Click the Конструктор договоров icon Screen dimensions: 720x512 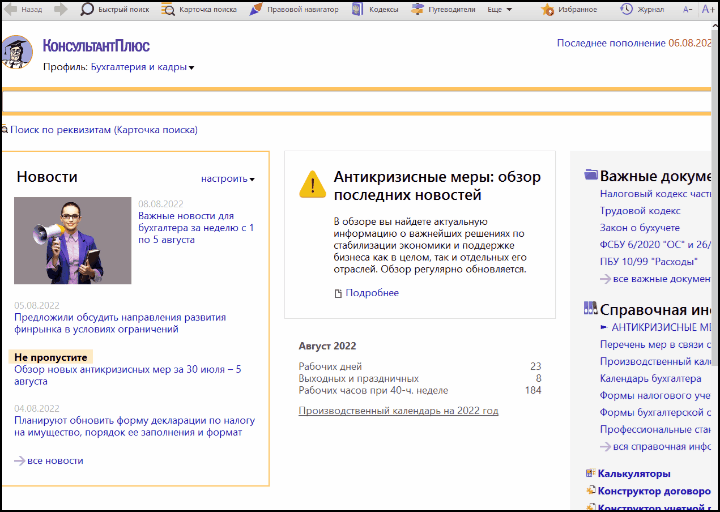tap(591, 490)
